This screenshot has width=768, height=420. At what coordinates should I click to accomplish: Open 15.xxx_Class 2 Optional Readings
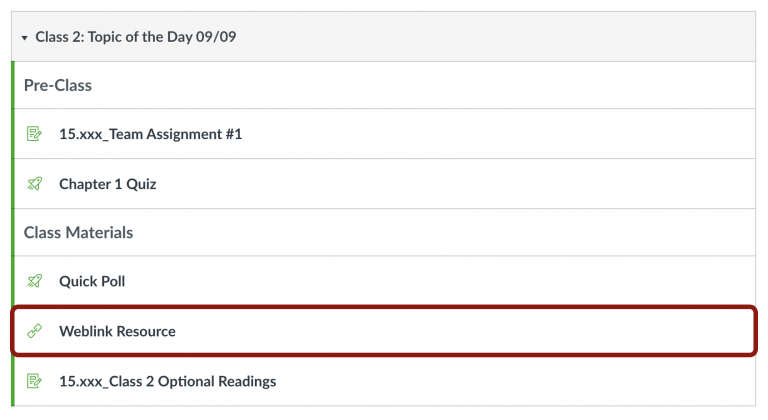click(167, 381)
